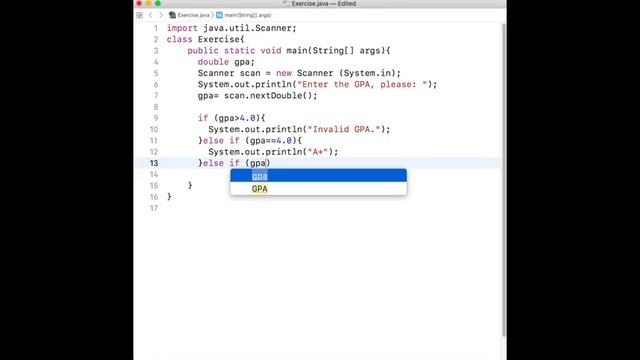Click 'scan.nextDouble()' on line 7
This screenshot has width=640, height=360.
click(x=268, y=96)
